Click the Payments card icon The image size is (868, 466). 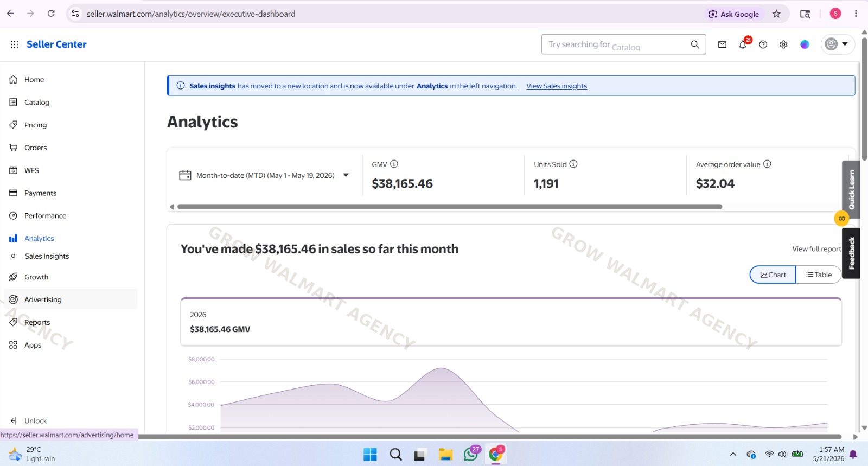tap(14, 193)
